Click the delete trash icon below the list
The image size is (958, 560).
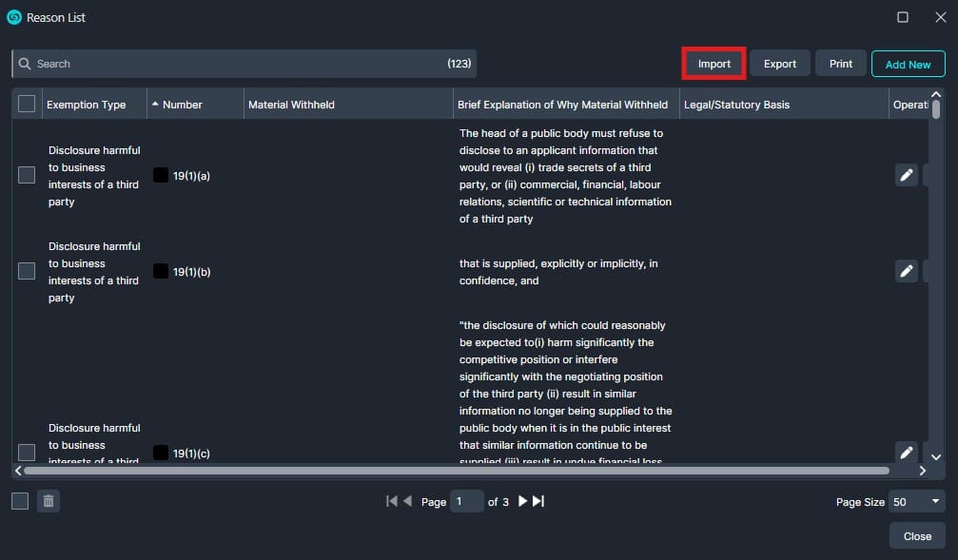coord(48,501)
